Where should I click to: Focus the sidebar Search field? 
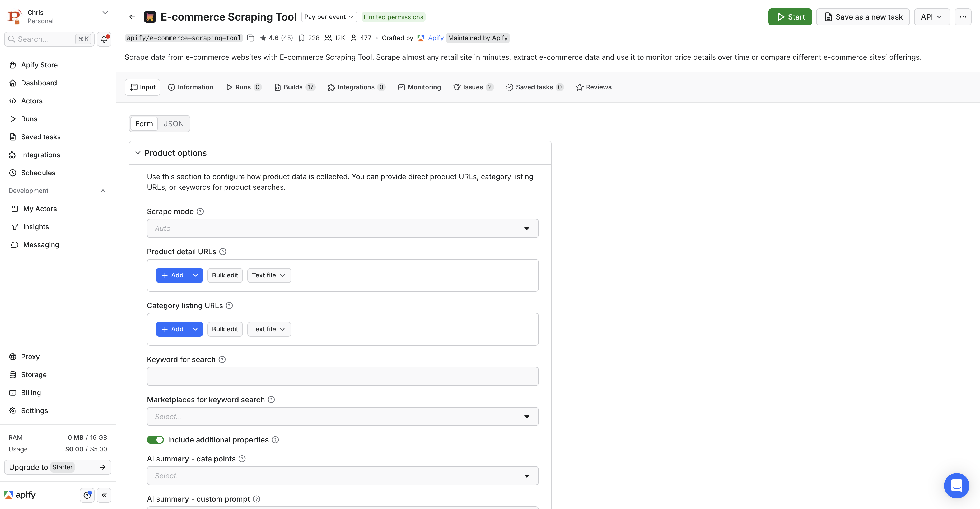click(x=49, y=39)
